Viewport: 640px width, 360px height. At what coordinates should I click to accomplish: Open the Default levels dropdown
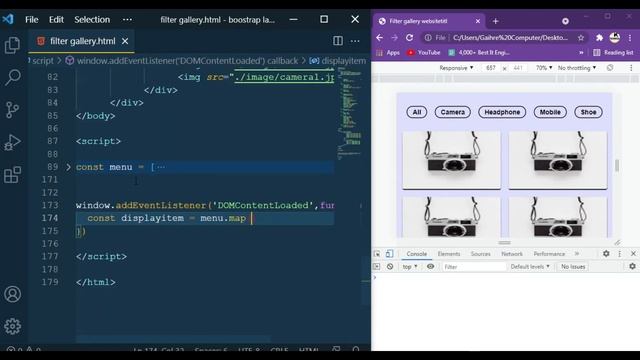(x=530, y=267)
